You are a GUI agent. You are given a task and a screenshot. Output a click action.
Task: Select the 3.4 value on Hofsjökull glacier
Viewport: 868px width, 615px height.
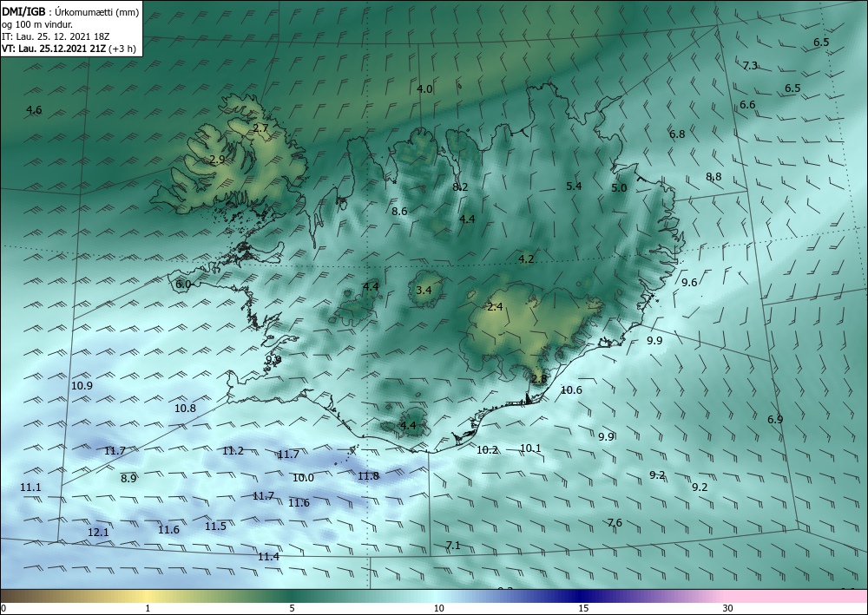tap(424, 290)
